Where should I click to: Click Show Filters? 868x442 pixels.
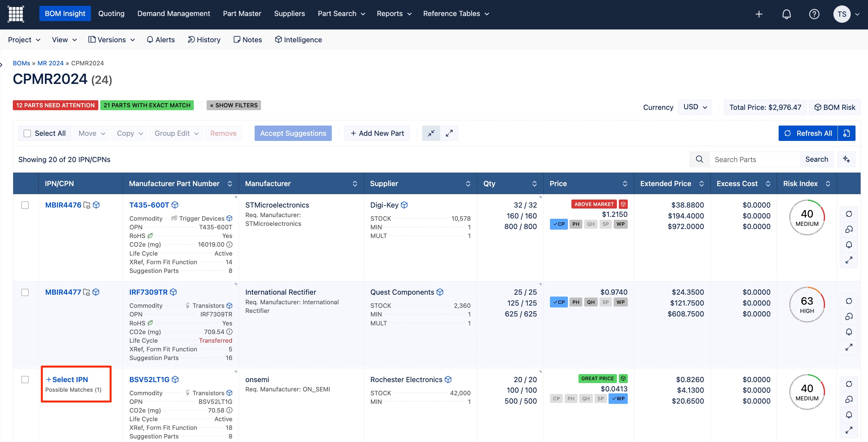pos(233,105)
